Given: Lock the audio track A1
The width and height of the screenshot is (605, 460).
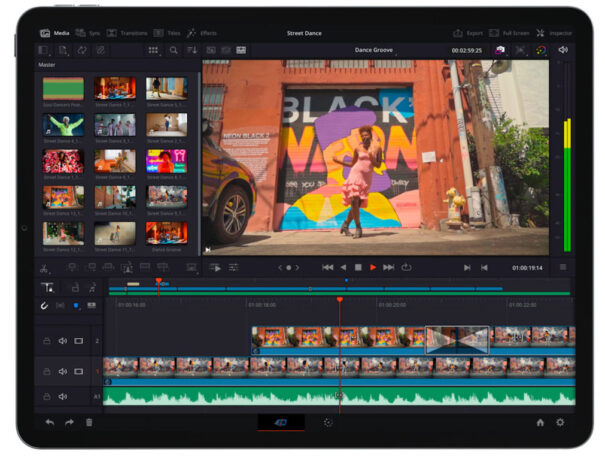Looking at the screenshot, I should pos(46,397).
